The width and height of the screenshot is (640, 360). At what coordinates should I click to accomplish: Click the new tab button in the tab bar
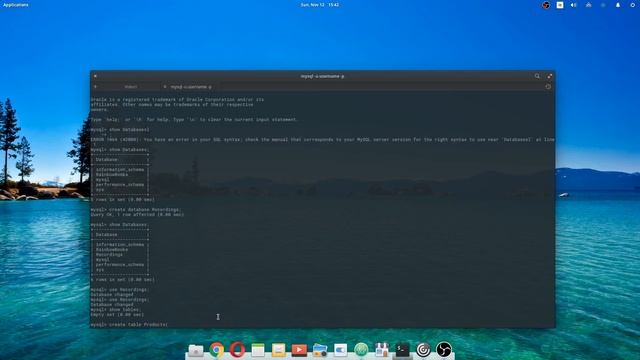95,87
